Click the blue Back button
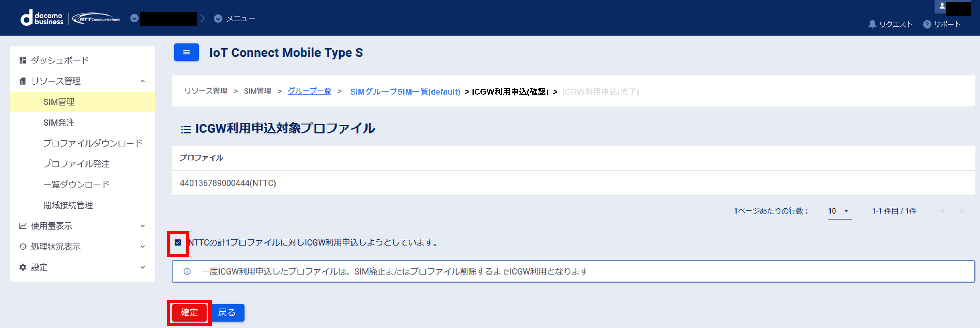 227,312
